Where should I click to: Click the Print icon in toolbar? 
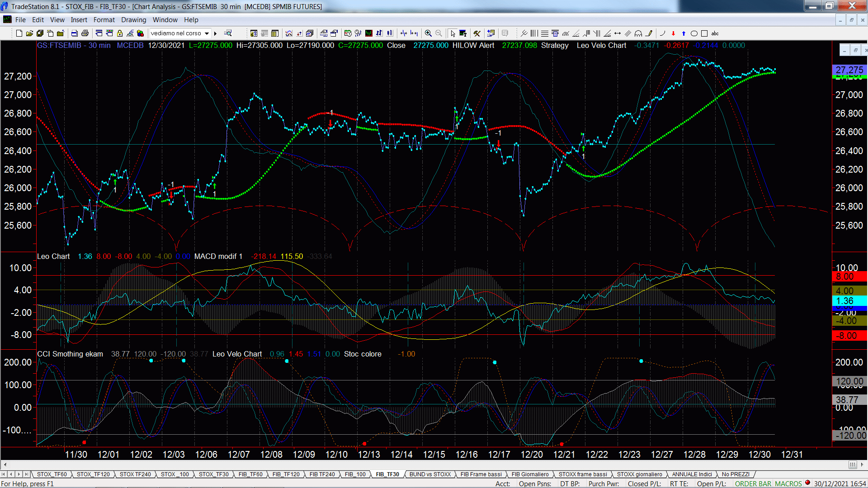(85, 33)
